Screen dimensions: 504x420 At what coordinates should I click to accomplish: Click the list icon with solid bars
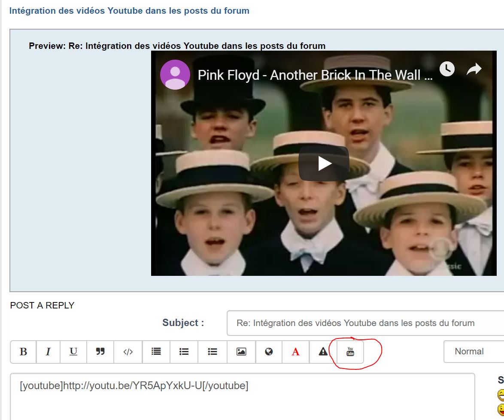coord(156,352)
